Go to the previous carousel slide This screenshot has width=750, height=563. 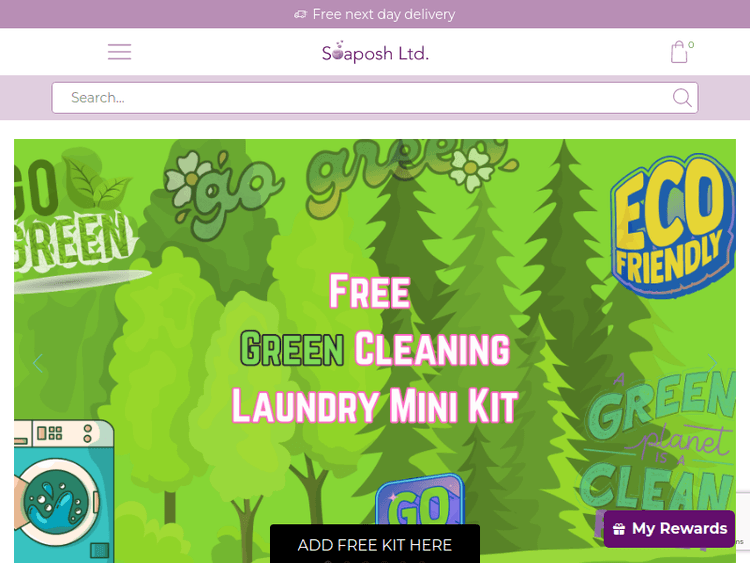click(38, 364)
